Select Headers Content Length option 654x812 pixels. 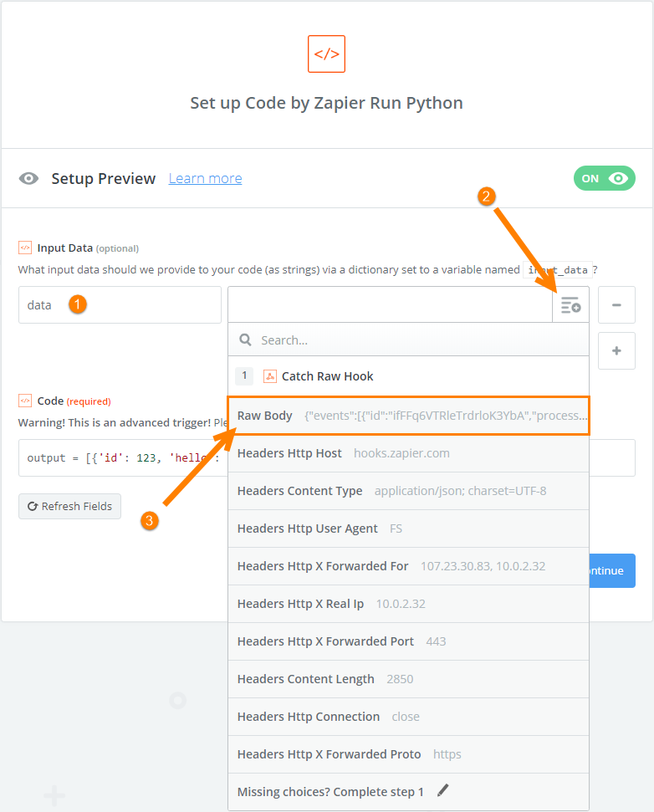[x=409, y=679]
